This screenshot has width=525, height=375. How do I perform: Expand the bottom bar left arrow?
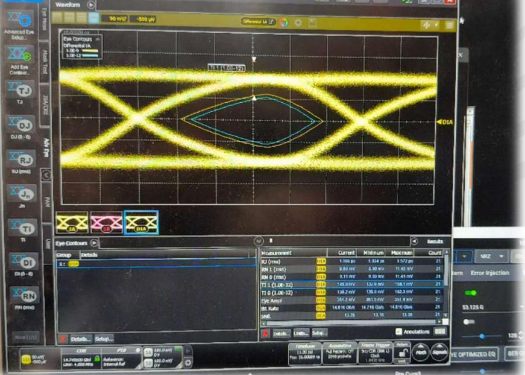tap(14, 353)
